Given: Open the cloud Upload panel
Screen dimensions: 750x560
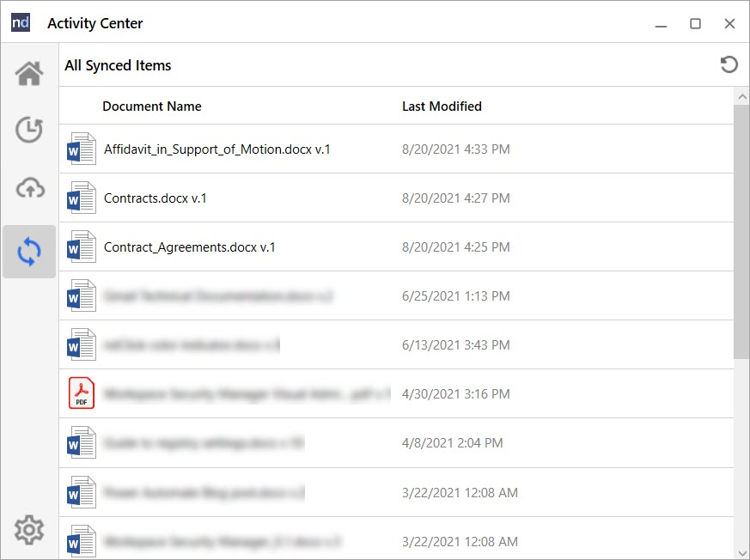Looking at the screenshot, I should pyautogui.click(x=28, y=189).
